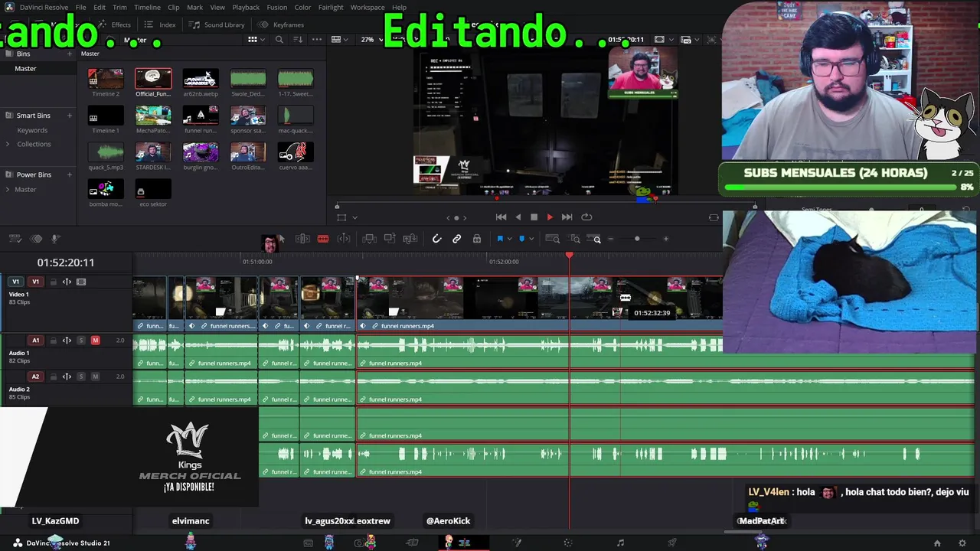Adjust the timeline zoom slider

coord(637,239)
